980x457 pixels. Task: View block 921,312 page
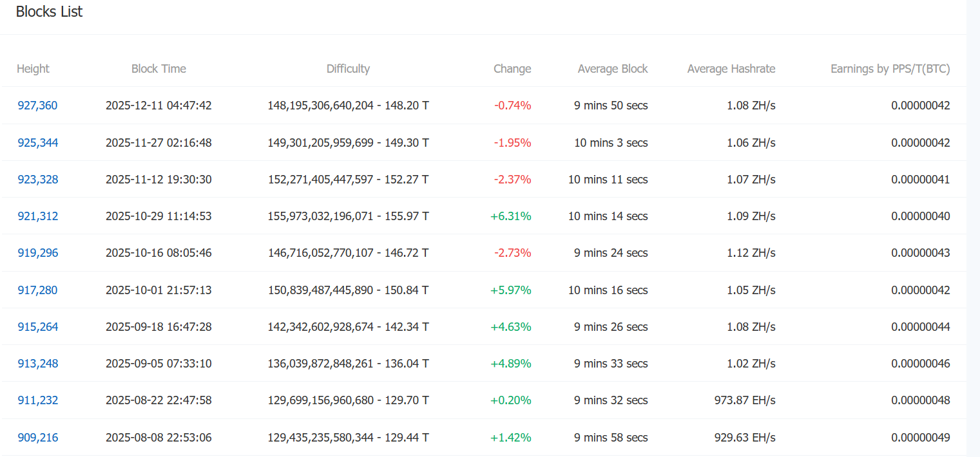37,216
